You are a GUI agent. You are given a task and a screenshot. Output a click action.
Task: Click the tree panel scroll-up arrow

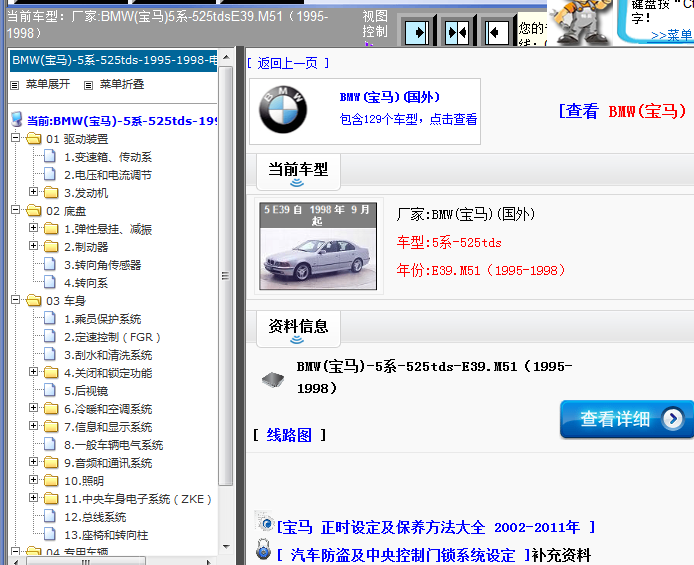226,58
